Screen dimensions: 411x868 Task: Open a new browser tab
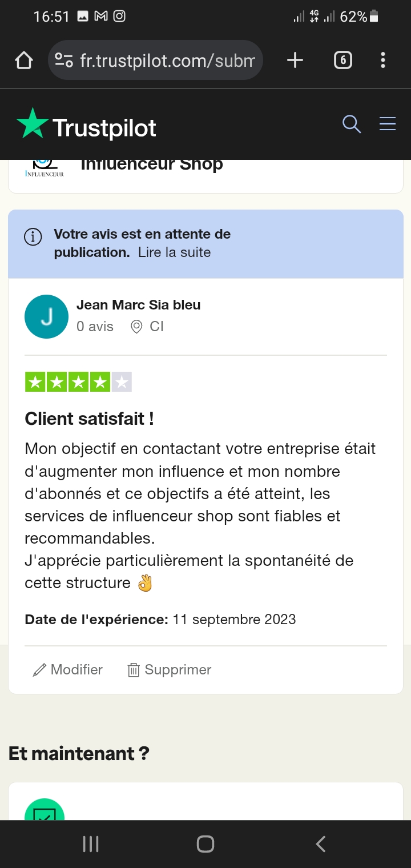click(x=295, y=60)
